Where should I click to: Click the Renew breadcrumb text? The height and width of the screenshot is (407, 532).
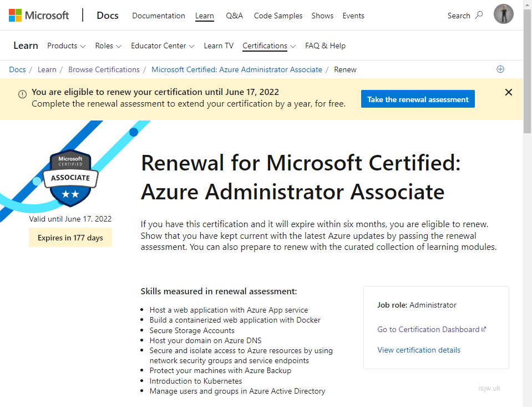(x=345, y=69)
